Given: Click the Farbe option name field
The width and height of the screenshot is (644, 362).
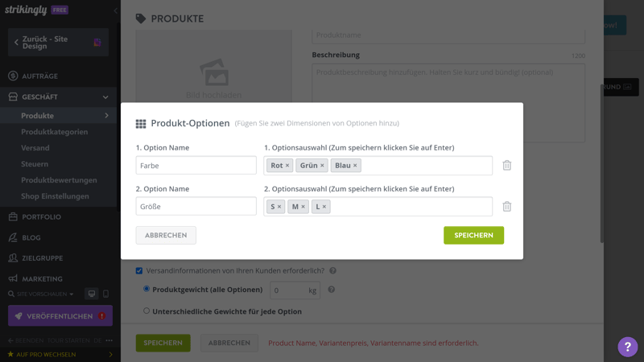Looking at the screenshot, I should [196, 165].
